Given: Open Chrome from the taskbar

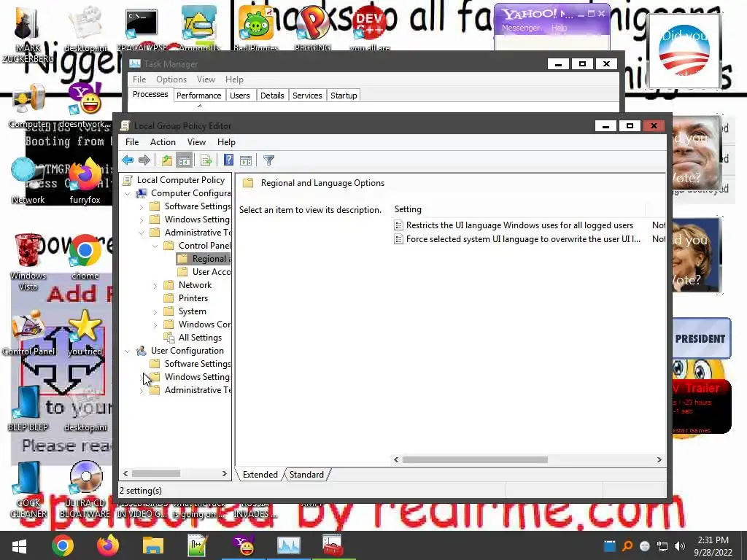Looking at the screenshot, I should click(x=63, y=545).
